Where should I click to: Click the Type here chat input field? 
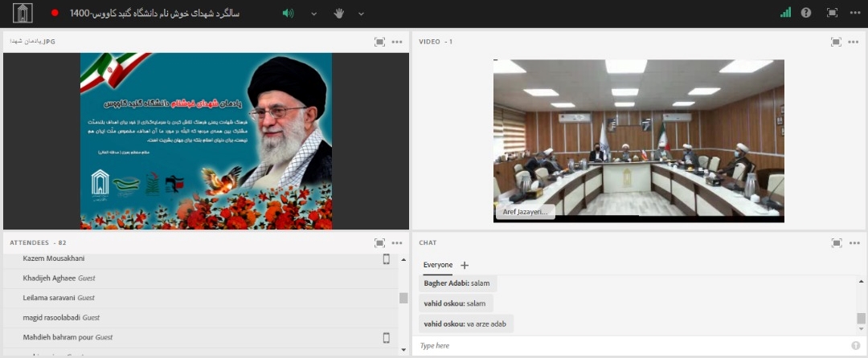click(x=627, y=345)
